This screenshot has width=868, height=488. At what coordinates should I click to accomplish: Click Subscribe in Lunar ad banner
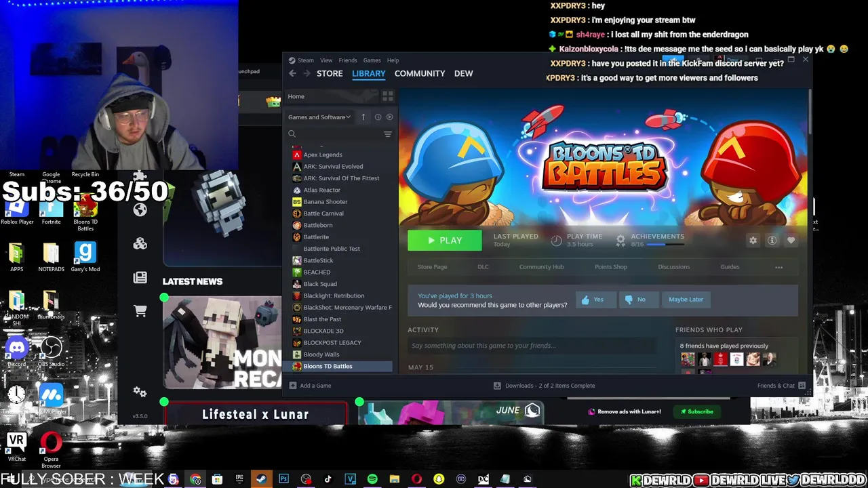pyautogui.click(x=697, y=411)
